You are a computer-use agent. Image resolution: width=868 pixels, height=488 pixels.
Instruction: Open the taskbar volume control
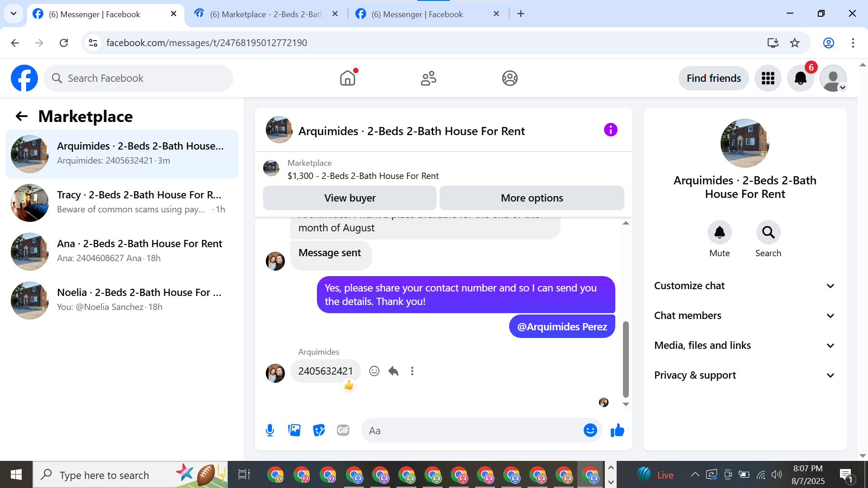[x=776, y=474]
